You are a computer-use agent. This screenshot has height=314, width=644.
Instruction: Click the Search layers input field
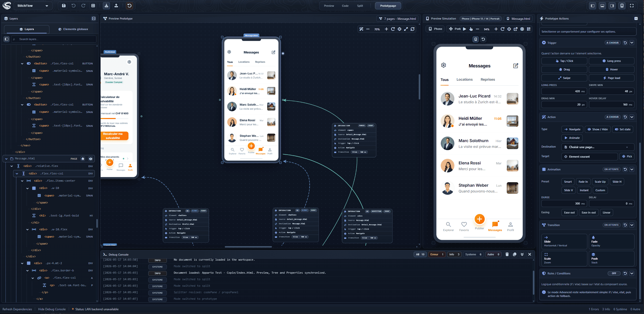coord(54,39)
